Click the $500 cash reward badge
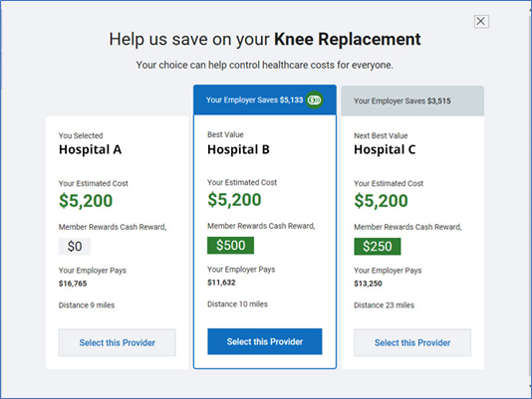This screenshot has width=532, height=399. click(x=230, y=245)
